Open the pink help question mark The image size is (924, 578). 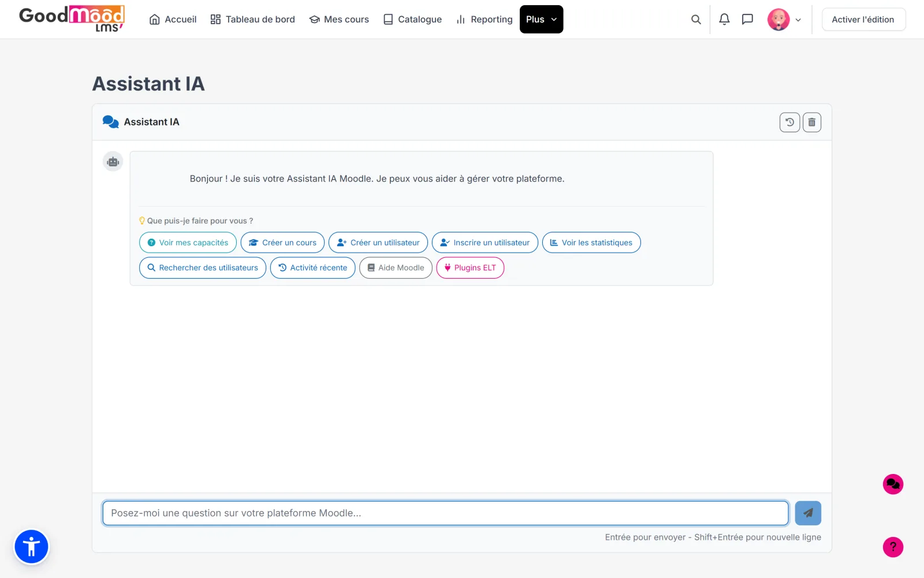pyautogui.click(x=893, y=547)
